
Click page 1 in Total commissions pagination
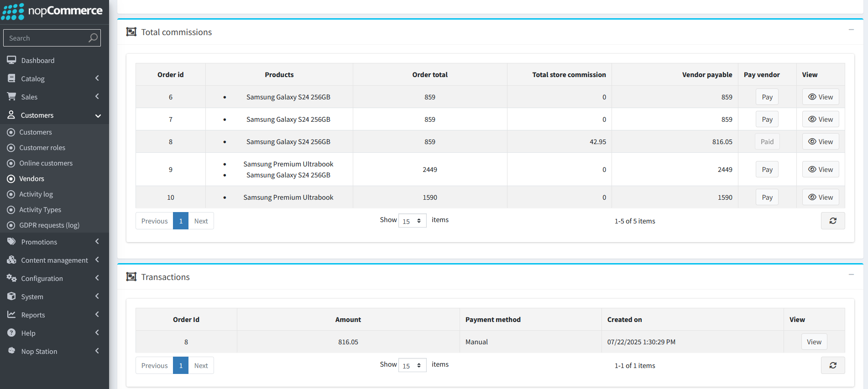pos(181,221)
